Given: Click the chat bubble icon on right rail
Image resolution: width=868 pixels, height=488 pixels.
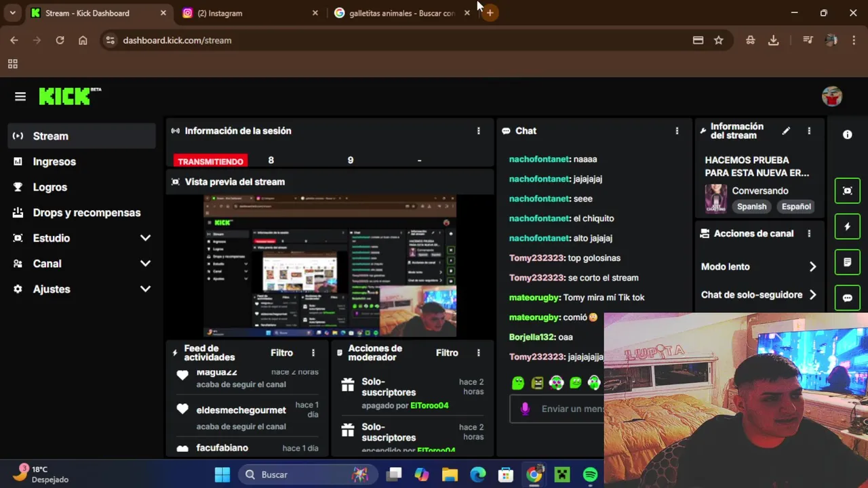Looking at the screenshot, I should click(x=848, y=298).
